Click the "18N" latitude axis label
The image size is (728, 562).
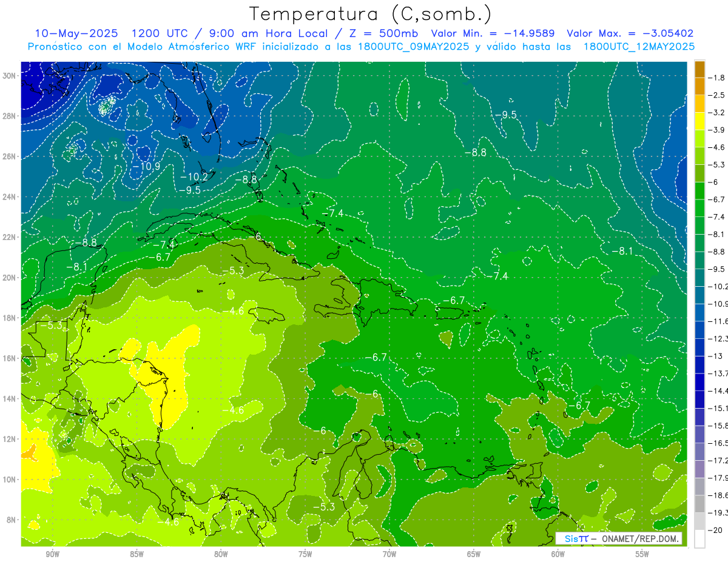(10, 318)
